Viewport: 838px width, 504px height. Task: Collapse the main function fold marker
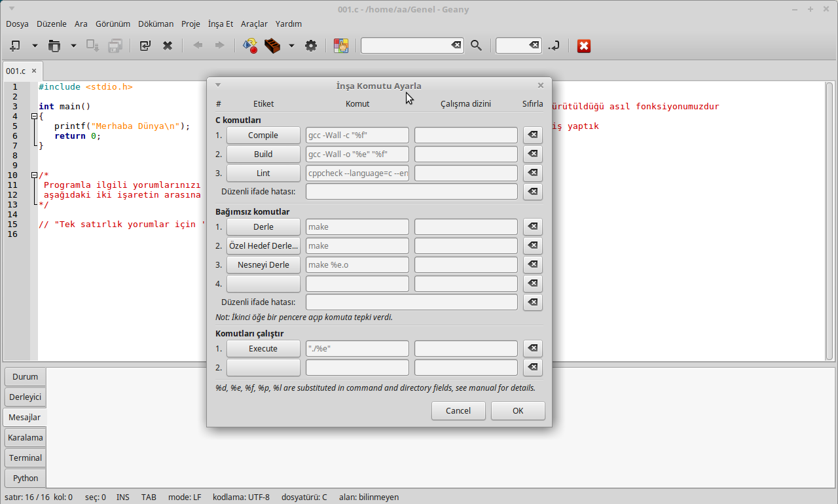[34, 117]
